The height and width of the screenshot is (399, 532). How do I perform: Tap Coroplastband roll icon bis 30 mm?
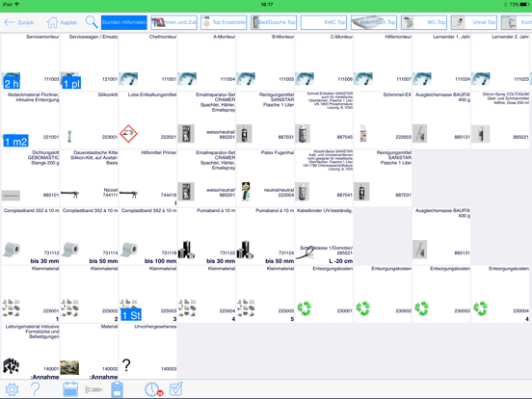pyautogui.click(x=12, y=250)
